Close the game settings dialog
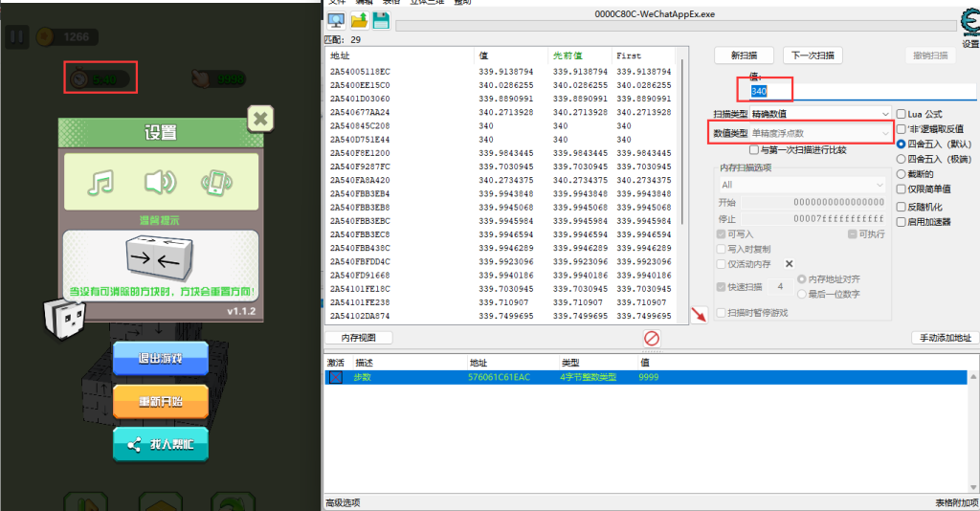 coord(260,118)
